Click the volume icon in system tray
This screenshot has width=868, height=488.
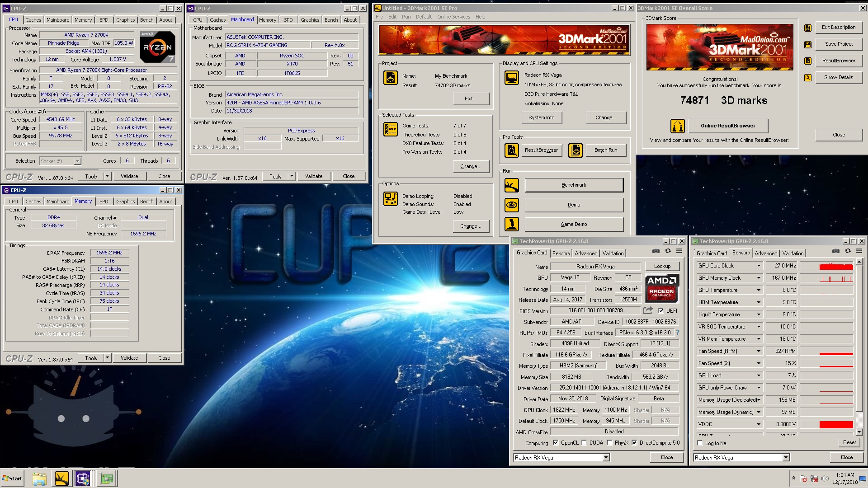pos(825,479)
